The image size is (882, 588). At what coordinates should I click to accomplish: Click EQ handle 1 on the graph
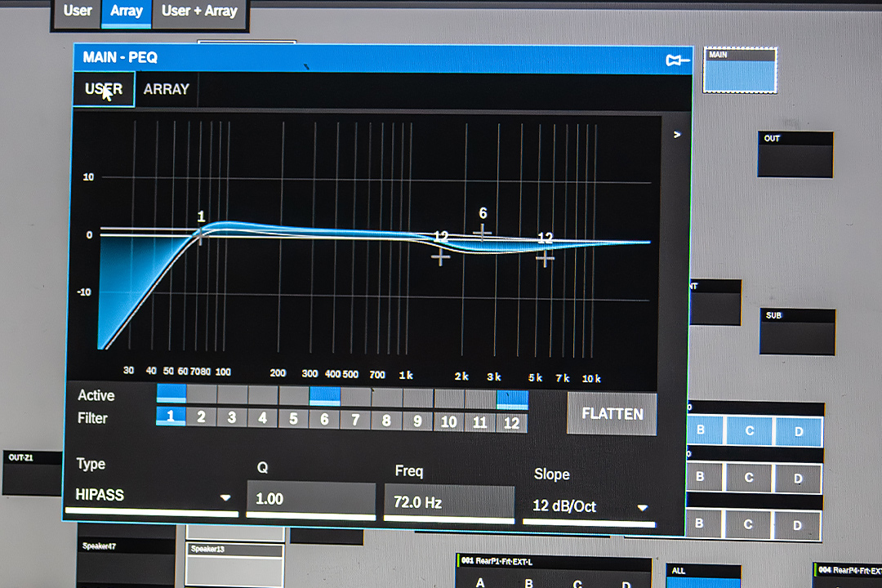pyautogui.click(x=200, y=236)
